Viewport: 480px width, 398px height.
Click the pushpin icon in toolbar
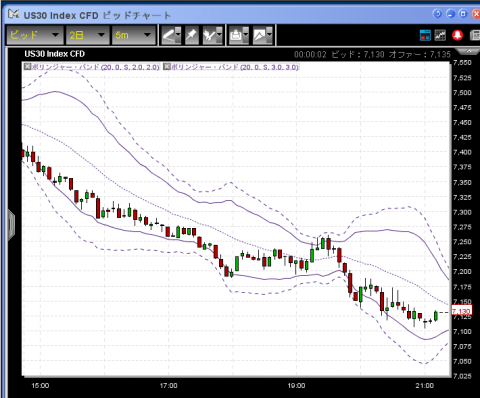pos(192,35)
